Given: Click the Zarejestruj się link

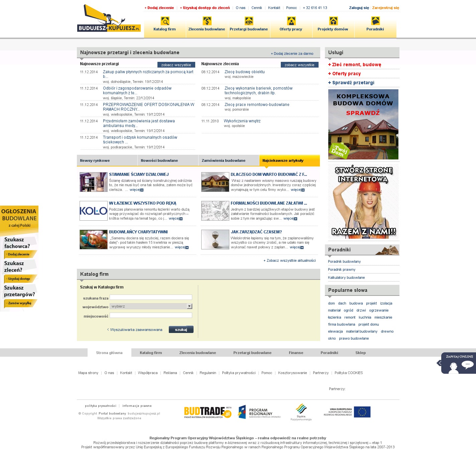Looking at the screenshot, I should tap(385, 8).
